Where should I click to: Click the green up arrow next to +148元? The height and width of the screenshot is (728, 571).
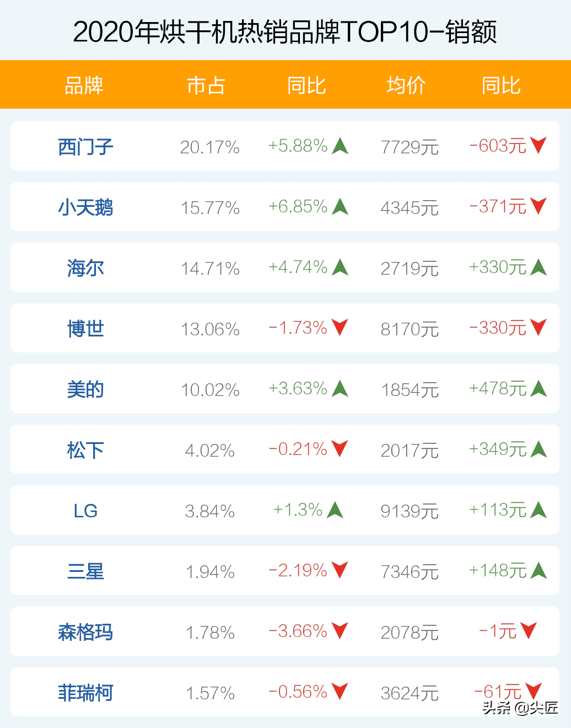click(538, 570)
